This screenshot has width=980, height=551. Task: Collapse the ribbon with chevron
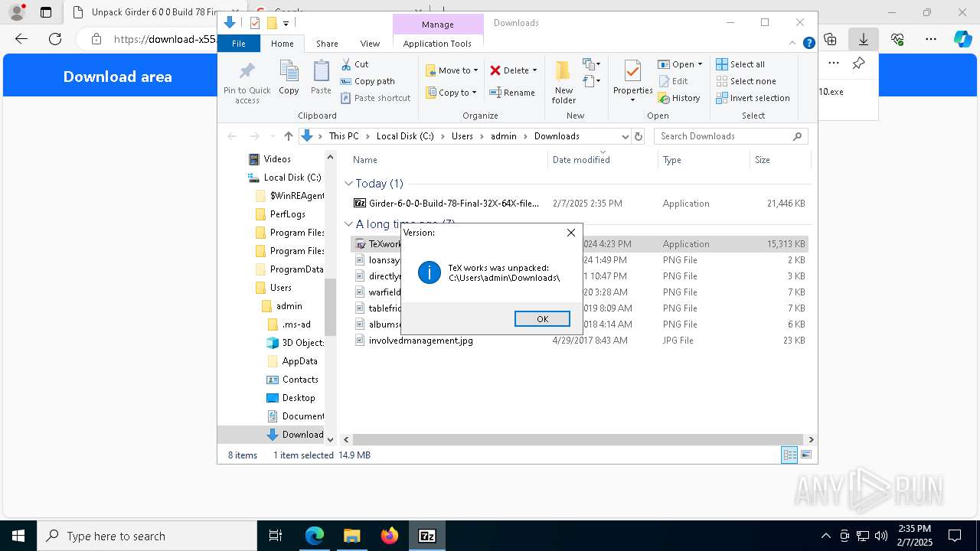click(794, 44)
